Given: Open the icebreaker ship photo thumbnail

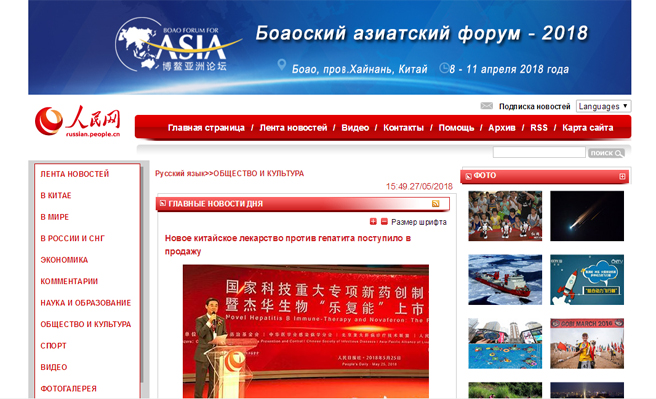Looking at the screenshot, I should 505,279.
